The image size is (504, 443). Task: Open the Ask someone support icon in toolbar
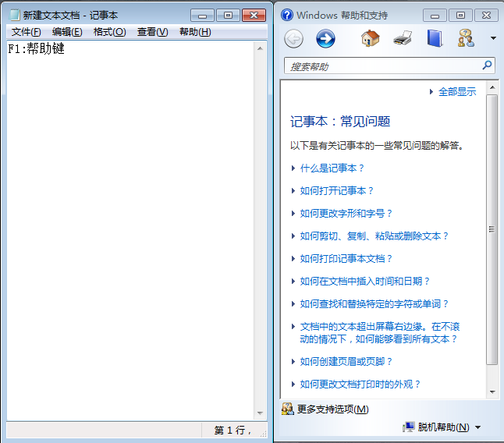(x=466, y=38)
